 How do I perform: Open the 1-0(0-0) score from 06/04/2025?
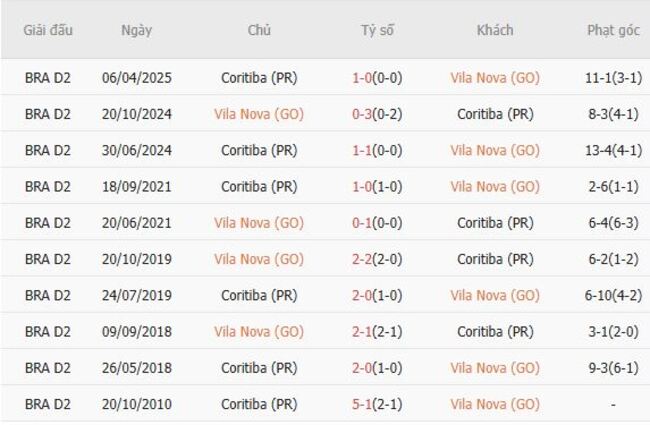click(x=377, y=78)
